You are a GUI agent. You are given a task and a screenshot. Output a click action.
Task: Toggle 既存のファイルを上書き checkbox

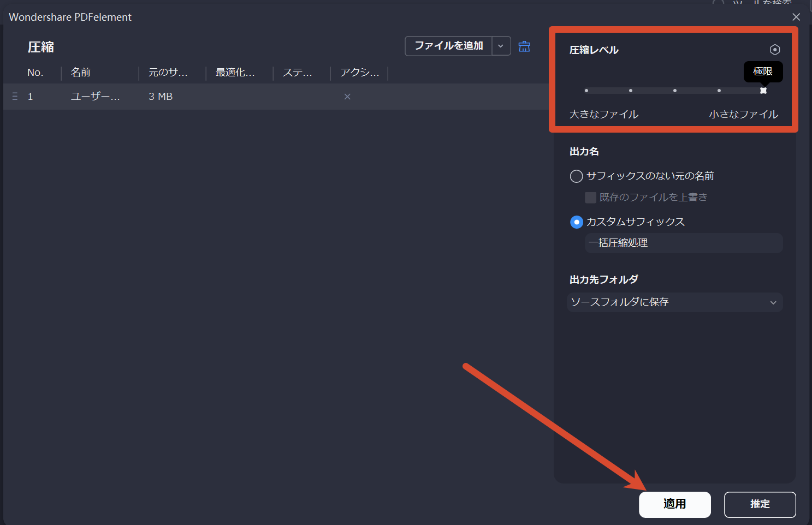[590, 198]
